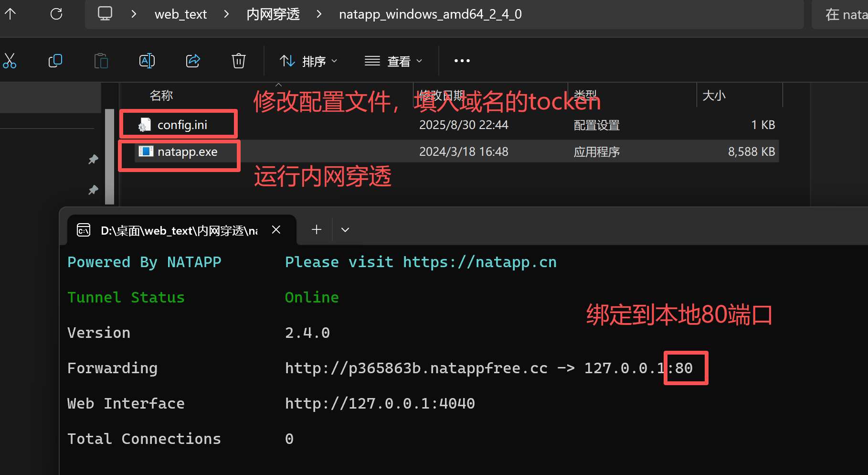Click the Up directory arrow
Screen dimensions: 868x475
point(10,14)
